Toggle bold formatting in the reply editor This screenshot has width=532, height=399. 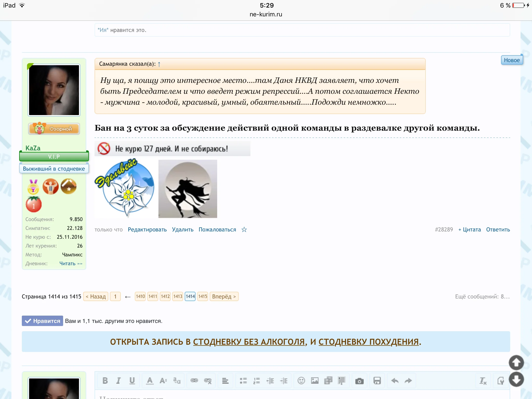click(105, 381)
